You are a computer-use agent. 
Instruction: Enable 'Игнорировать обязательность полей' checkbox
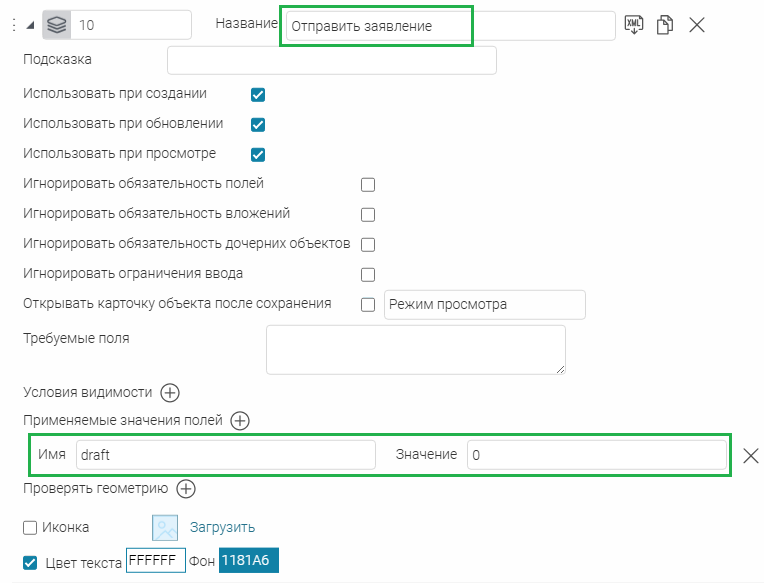coord(368,185)
